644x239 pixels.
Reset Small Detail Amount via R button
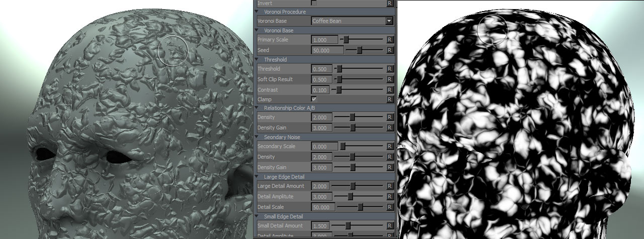click(389, 226)
